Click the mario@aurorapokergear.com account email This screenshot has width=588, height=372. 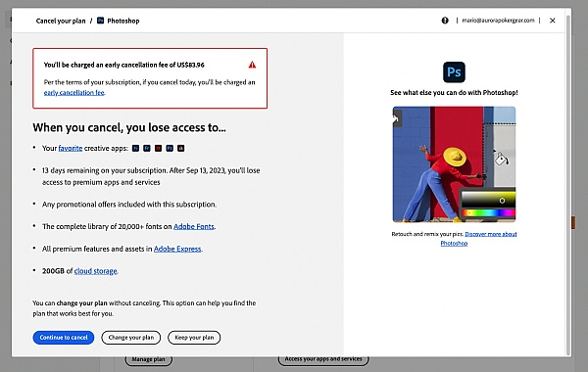point(498,21)
